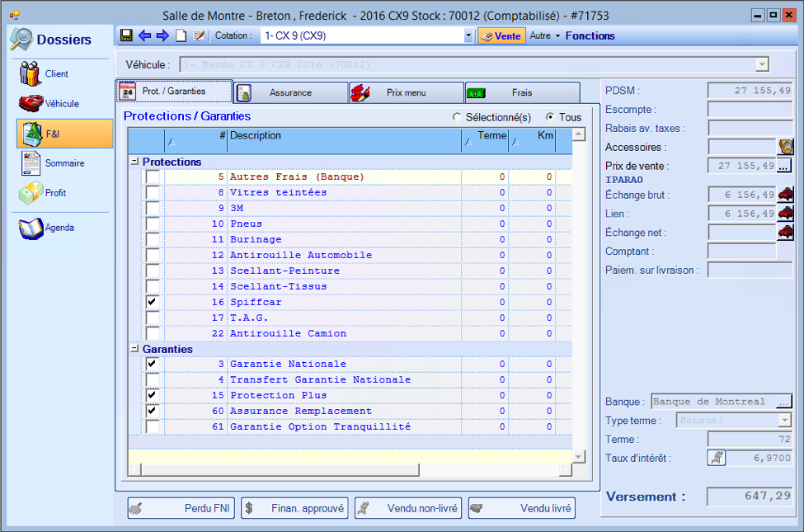The width and height of the screenshot is (804, 532).
Task: Click the Perdu FNI button
Action: click(181, 508)
